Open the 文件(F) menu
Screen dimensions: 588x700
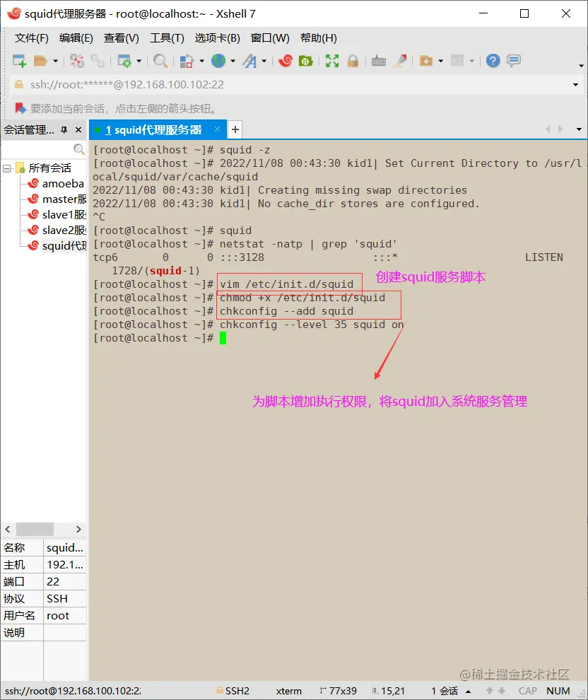pyautogui.click(x=31, y=38)
